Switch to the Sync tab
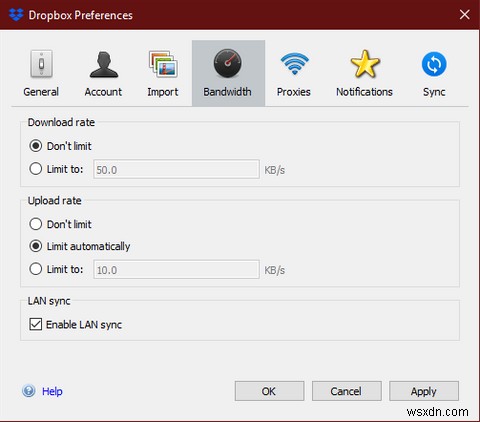 point(434,73)
